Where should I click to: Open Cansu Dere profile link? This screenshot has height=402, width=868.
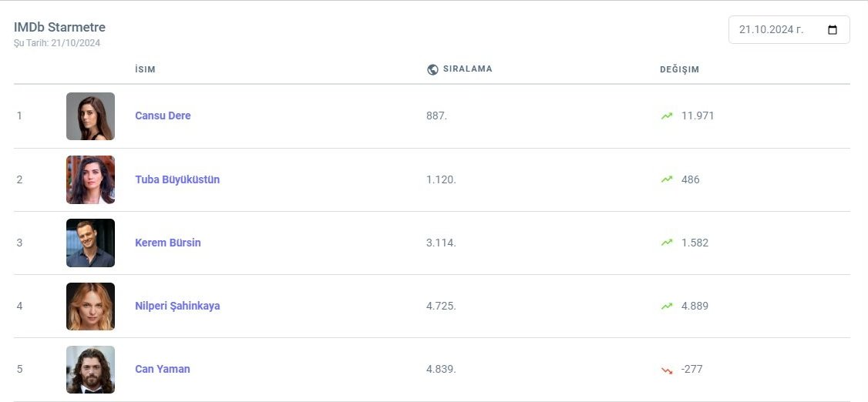(163, 116)
